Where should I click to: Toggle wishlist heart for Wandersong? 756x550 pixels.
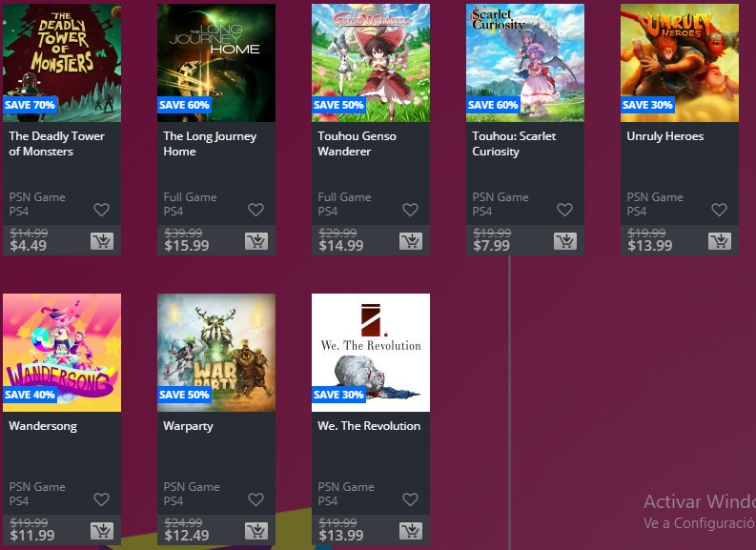101,499
